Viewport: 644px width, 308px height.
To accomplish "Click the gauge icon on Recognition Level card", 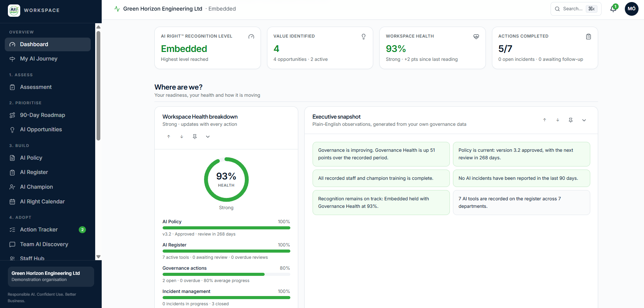I will pyautogui.click(x=251, y=37).
